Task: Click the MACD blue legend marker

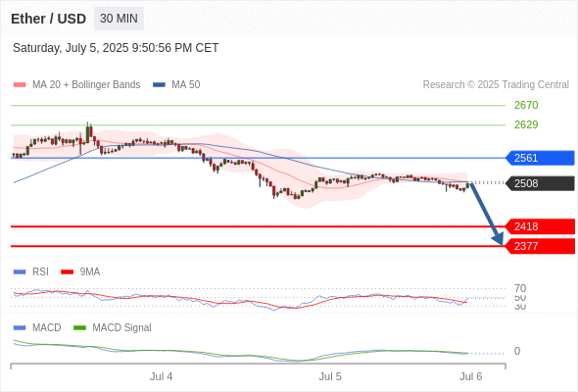Action: point(20,328)
